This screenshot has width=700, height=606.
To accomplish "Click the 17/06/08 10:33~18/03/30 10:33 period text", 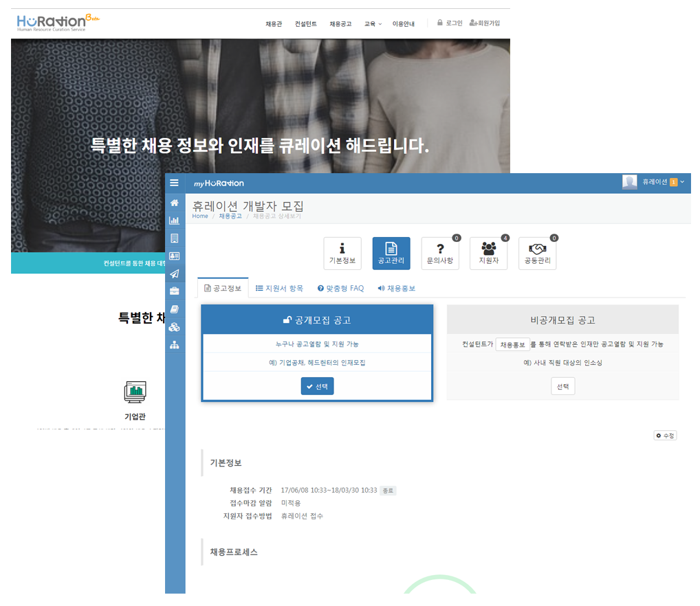I will [x=329, y=490].
